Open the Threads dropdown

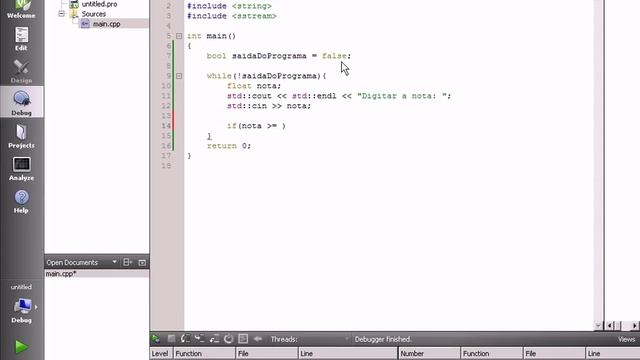347,339
